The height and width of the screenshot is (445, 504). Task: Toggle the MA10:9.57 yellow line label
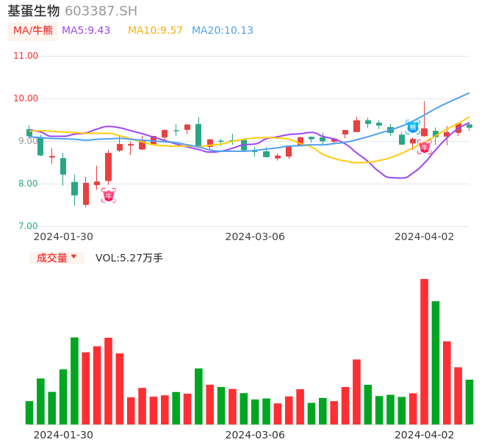pos(155,31)
